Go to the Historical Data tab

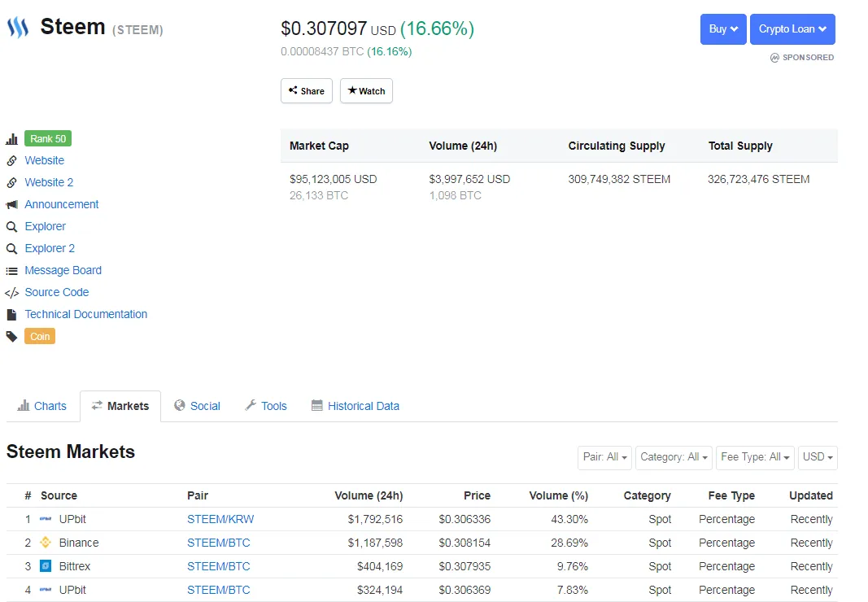click(355, 406)
